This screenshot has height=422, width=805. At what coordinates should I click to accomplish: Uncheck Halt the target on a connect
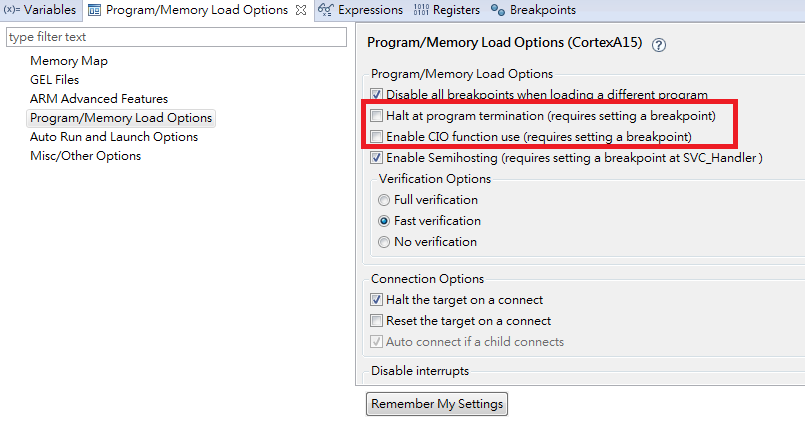click(377, 300)
